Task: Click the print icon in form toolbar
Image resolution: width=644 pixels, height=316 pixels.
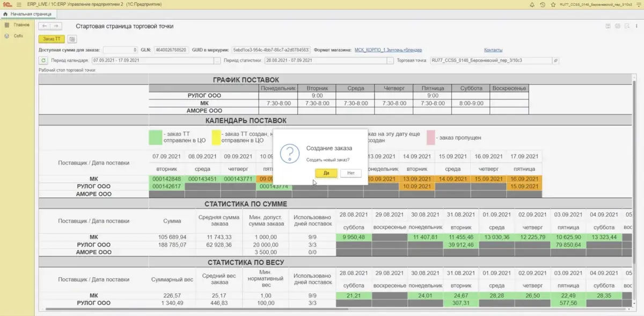Action: pos(618,26)
